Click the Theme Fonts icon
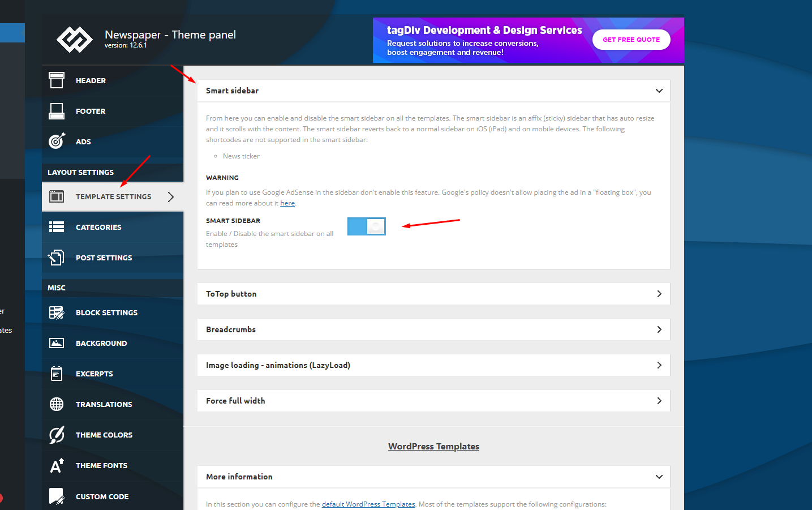 tap(57, 465)
